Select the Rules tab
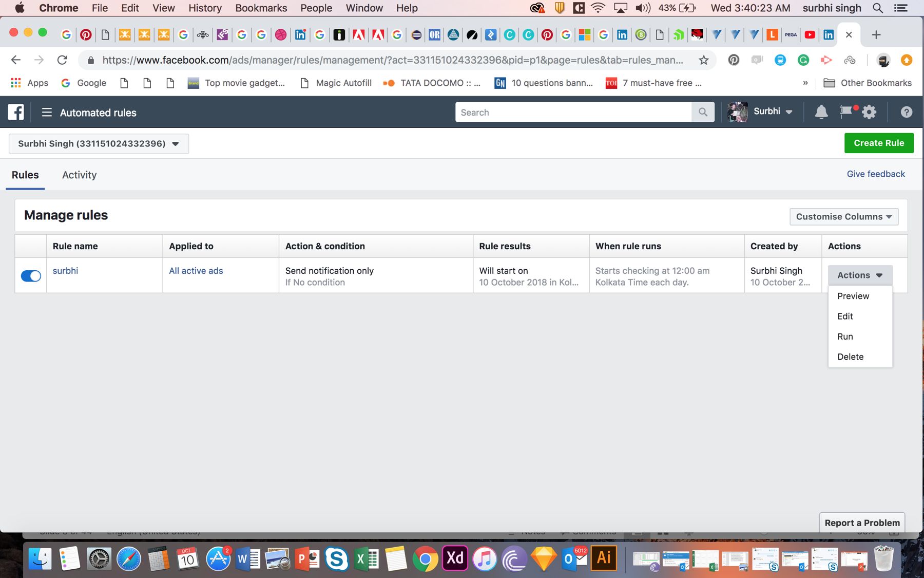Viewport: 924px width, 578px height. pos(25,175)
